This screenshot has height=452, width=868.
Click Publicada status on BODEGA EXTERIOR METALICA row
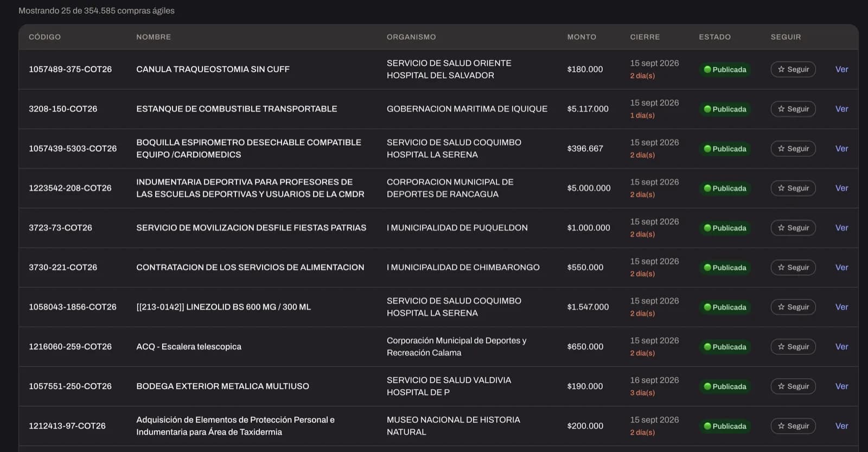point(725,386)
